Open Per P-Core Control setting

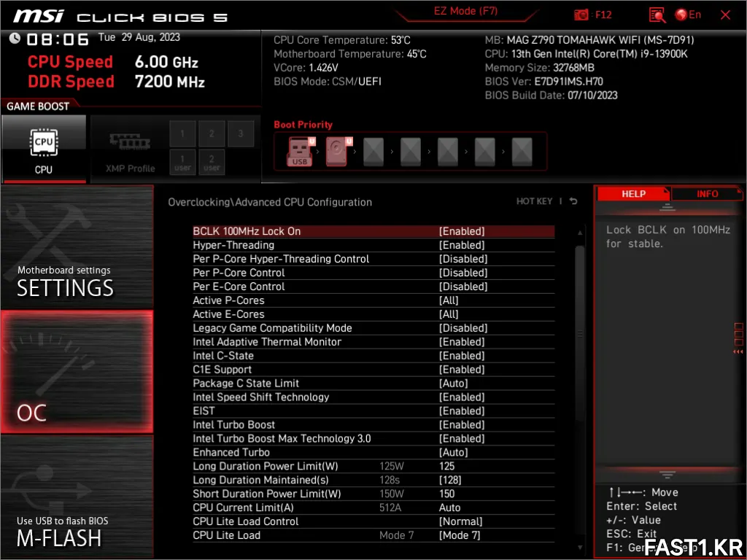pos(373,273)
